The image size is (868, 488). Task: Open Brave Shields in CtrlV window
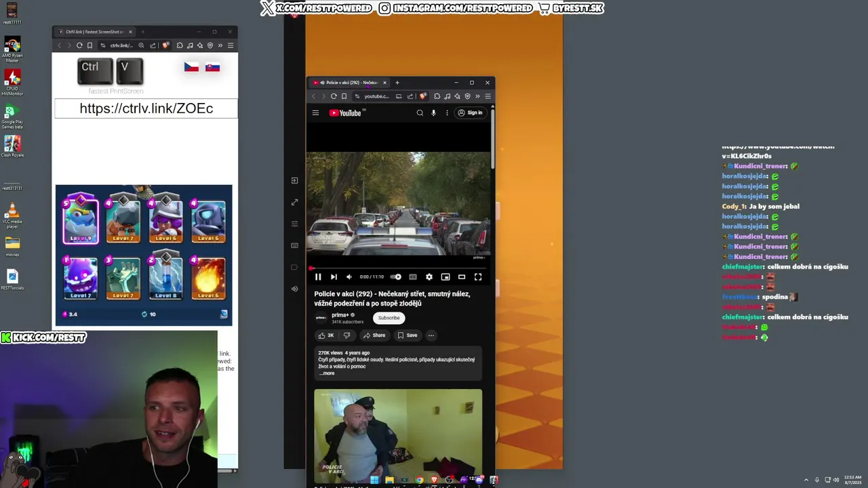[x=166, y=45]
